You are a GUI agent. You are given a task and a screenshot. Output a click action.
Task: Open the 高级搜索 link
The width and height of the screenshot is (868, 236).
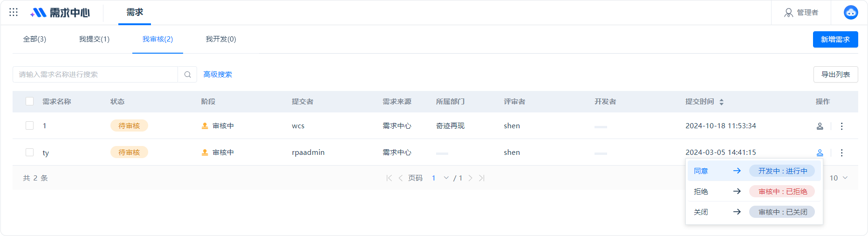218,75
